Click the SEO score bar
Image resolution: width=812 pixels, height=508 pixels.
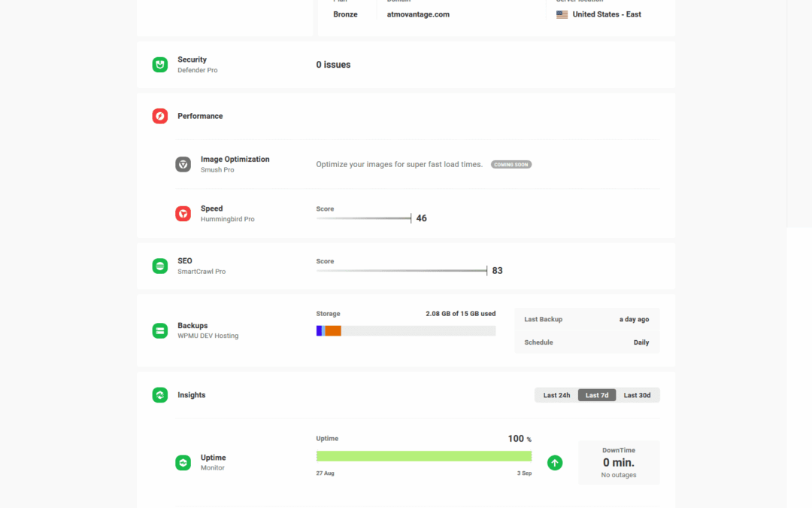coord(401,271)
